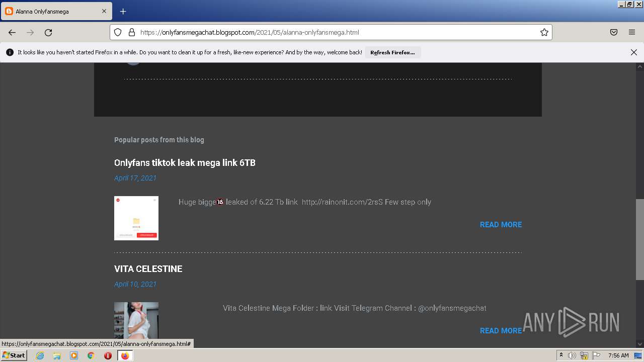Go back using the browser back arrow
Image resolution: width=644 pixels, height=362 pixels.
[x=12, y=32]
